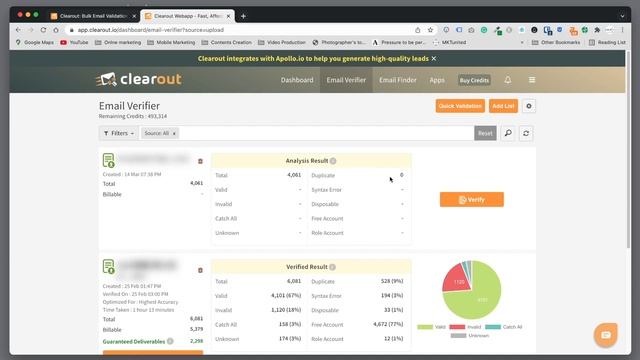Click the share icon in address bar
The height and width of the screenshot is (360, 640).
pos(418,30)
